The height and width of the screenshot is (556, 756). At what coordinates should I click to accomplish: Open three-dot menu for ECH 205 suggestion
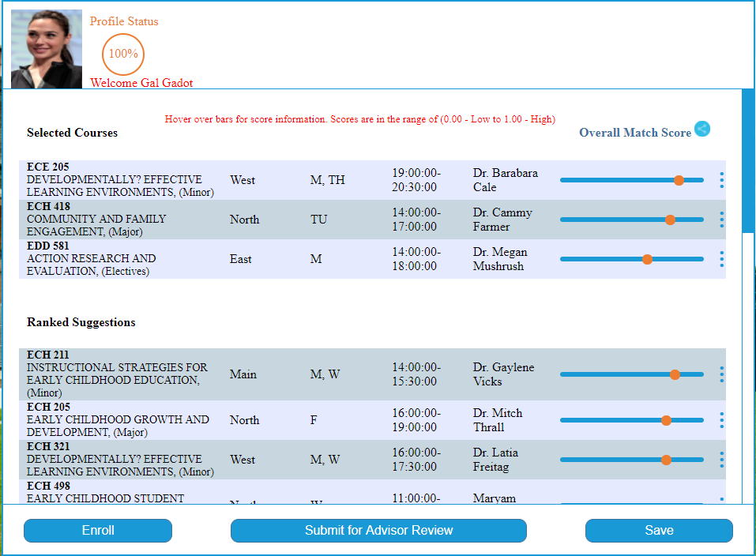point(721,420)
